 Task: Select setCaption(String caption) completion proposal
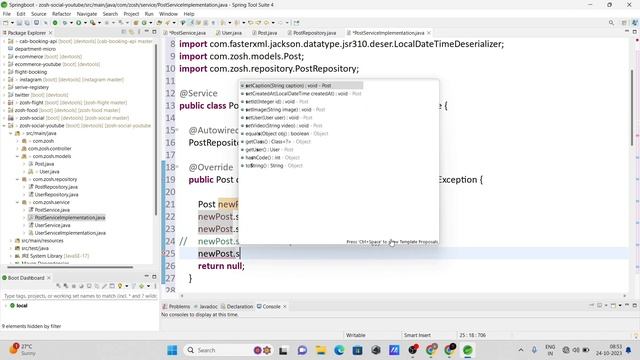coord(301,86)
